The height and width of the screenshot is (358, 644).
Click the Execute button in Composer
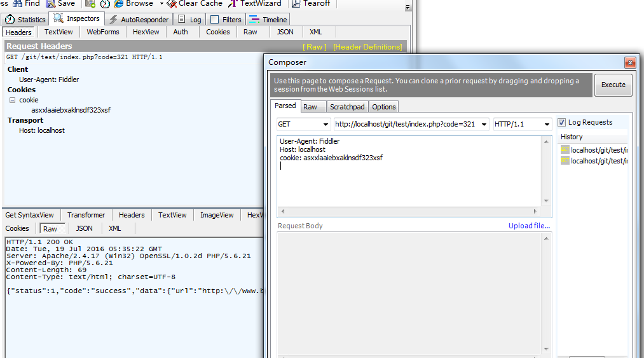coord(613,85)
